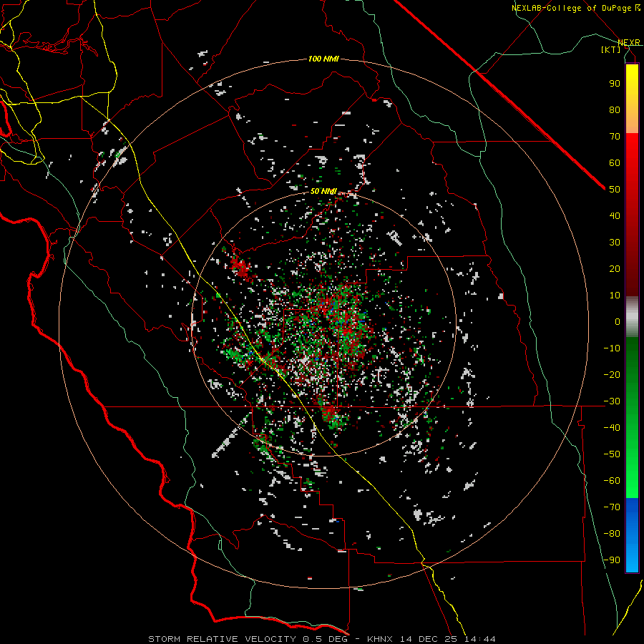Click the 14:44 timestamp text
The height and width of the screenshot is (644, 644).
[x=480, y=639]
